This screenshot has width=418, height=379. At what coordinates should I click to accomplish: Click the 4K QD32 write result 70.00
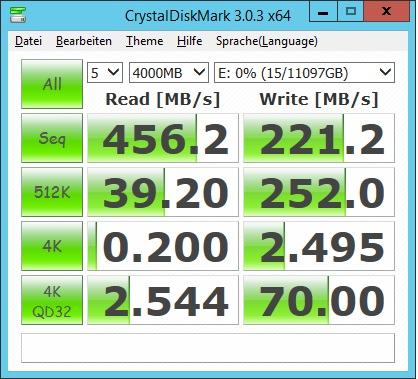(319, 300)
